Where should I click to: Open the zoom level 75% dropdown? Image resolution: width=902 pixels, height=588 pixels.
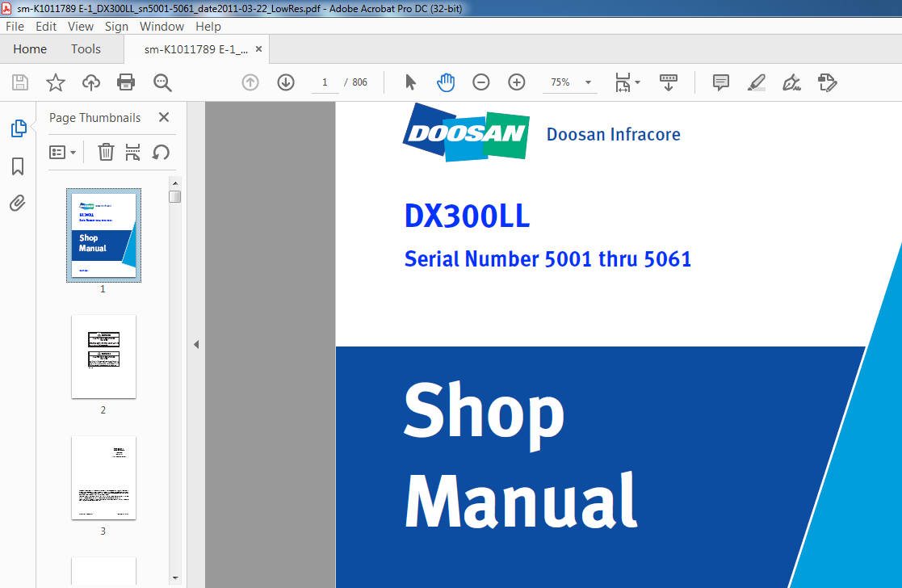tap(588, 82)
